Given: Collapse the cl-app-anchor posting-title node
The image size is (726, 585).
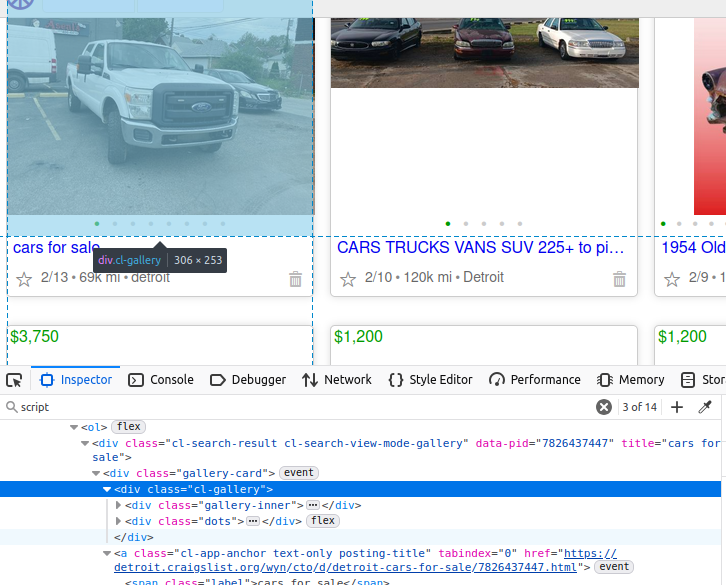Looking at the screenshot, I should coord(107,554).
